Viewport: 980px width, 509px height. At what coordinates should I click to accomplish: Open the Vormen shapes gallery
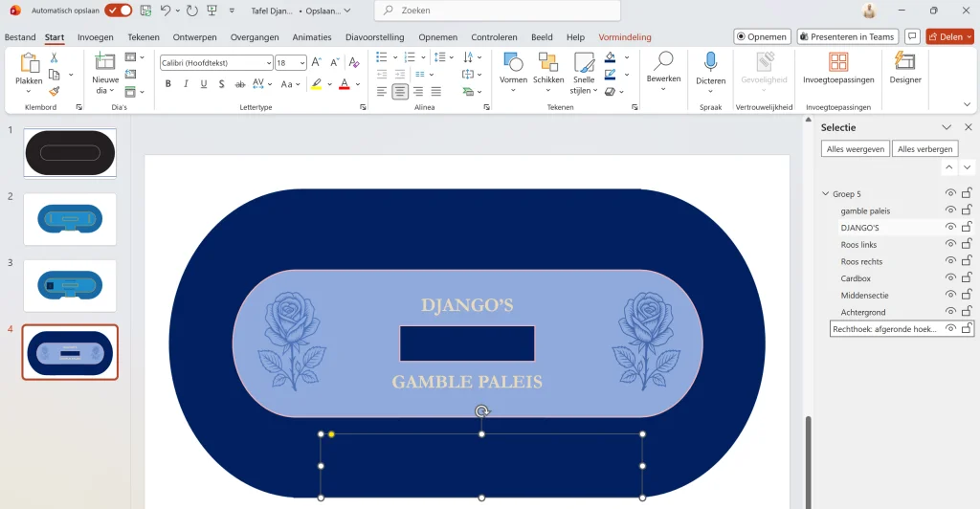point(513,73)
